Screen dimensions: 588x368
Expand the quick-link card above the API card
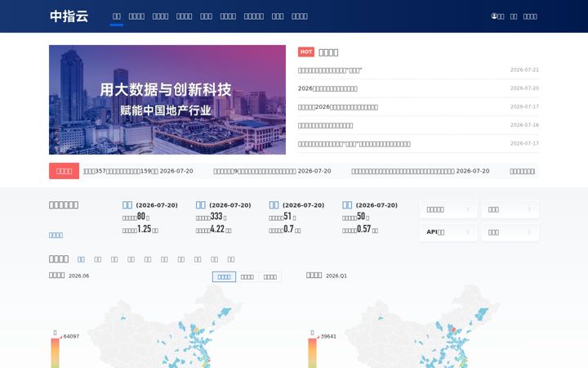coord(448,209)
